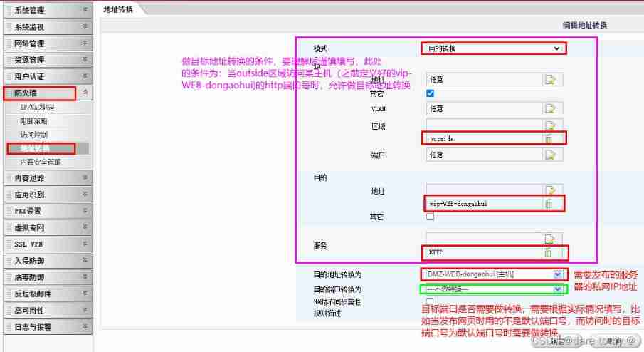Screen dimensions: 644x352
Task: Expand 日志与报警 sidebar section
Action: click(47, 327)
